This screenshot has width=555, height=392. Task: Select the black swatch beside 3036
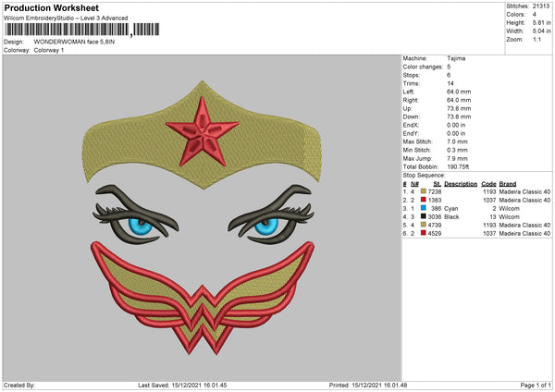pos(424,216)
